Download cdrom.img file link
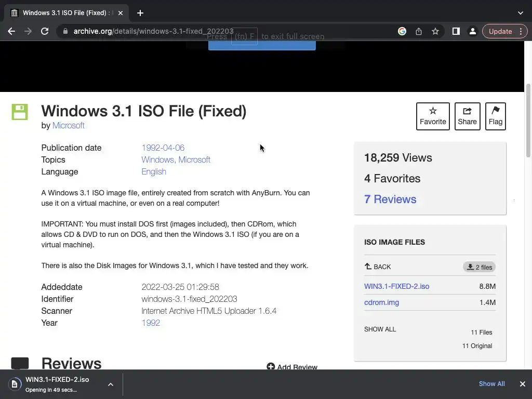This screenshot has width=532, height=399. tap(381, 302)
